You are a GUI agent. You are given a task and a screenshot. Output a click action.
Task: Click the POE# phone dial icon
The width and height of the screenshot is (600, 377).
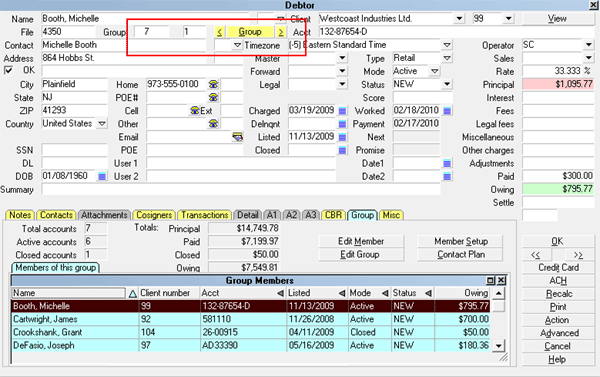(x=213, y=97)
